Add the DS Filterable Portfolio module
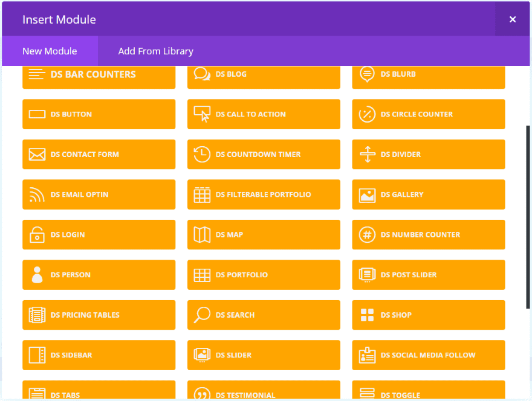532x401 pixels. point(264,194)
